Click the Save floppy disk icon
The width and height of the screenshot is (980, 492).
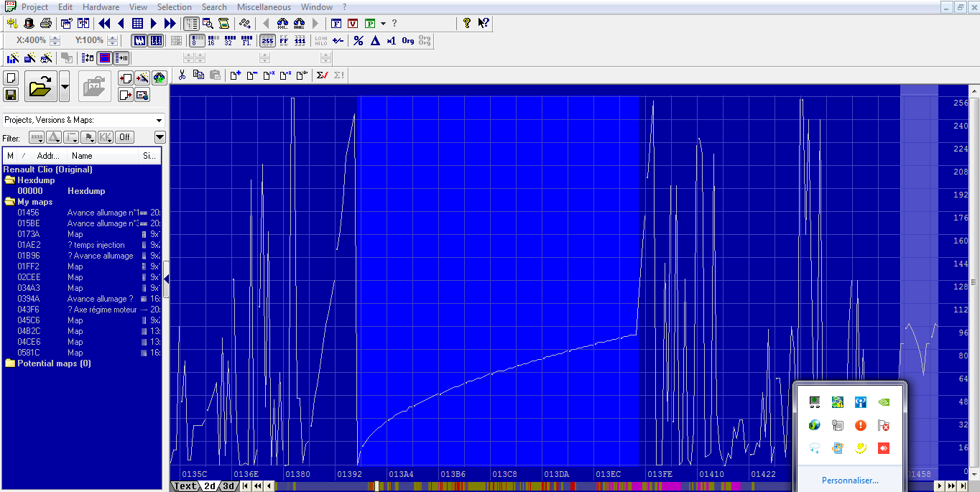tap(11, 94)
